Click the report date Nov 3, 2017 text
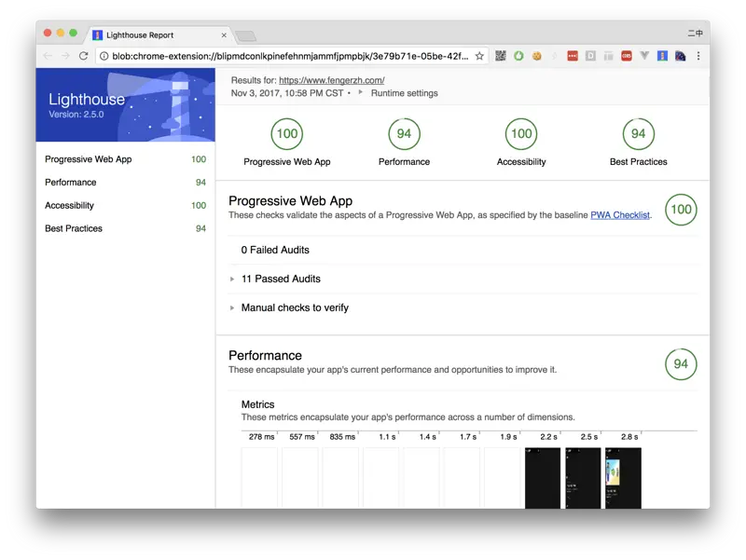 287,93
